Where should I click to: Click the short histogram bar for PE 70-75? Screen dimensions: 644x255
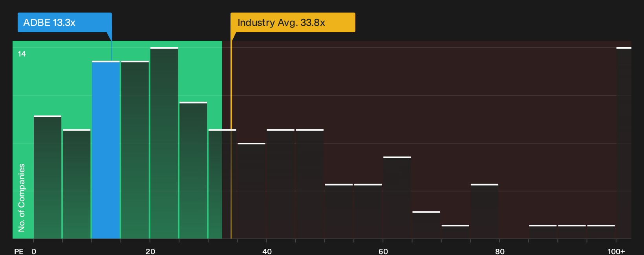point(456,232)
